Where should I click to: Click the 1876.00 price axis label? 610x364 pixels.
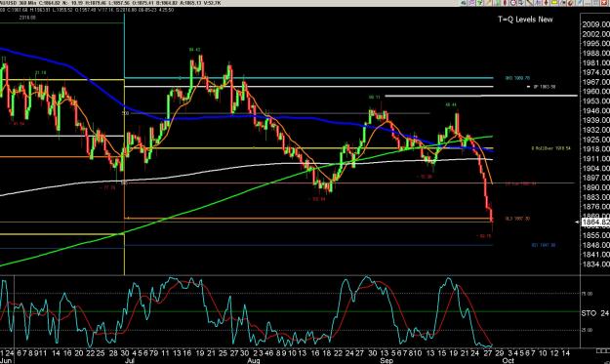click(595, 207)
